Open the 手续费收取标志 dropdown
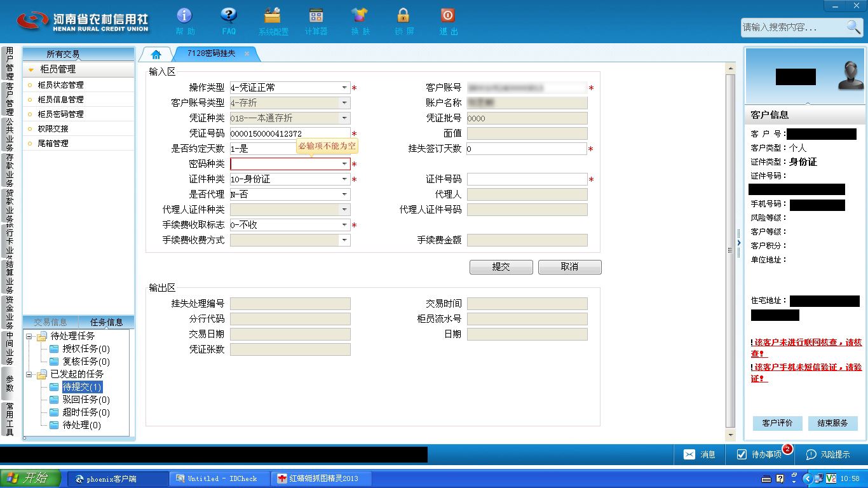 click(344, 225)
